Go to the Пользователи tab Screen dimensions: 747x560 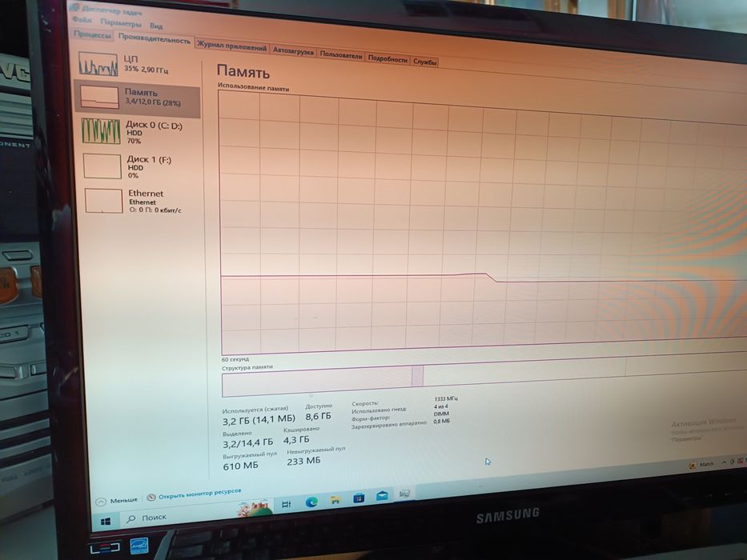pos(340,55)
